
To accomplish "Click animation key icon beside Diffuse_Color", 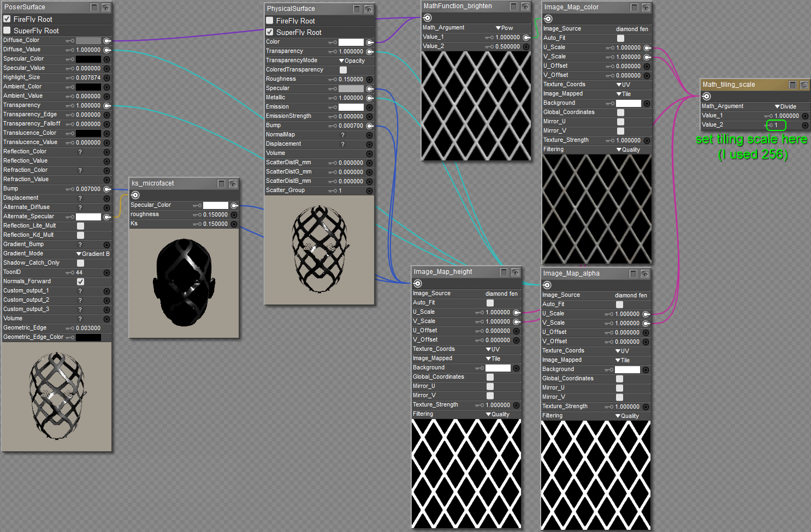I will point(70,41).
